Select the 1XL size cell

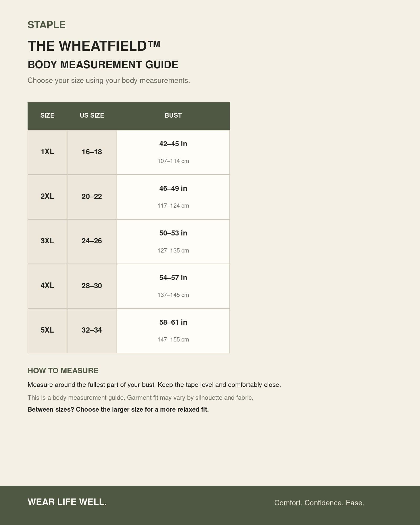(x=47, y=152)
